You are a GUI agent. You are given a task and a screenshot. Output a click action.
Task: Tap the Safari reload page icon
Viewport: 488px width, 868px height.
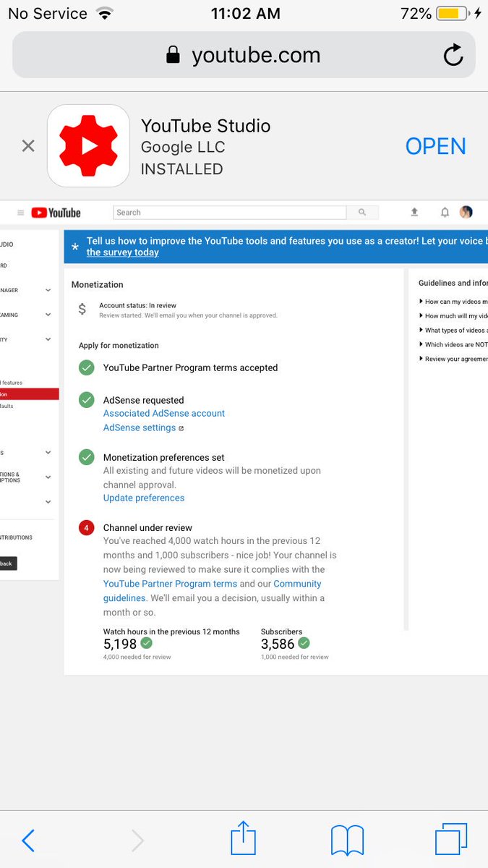coord(453,55)
